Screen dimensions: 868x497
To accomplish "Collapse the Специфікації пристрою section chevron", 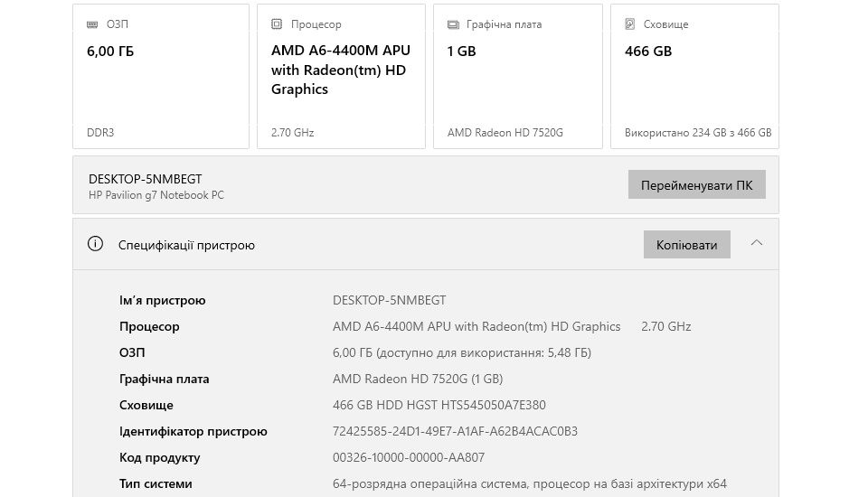I will click(x=757, y=243).
